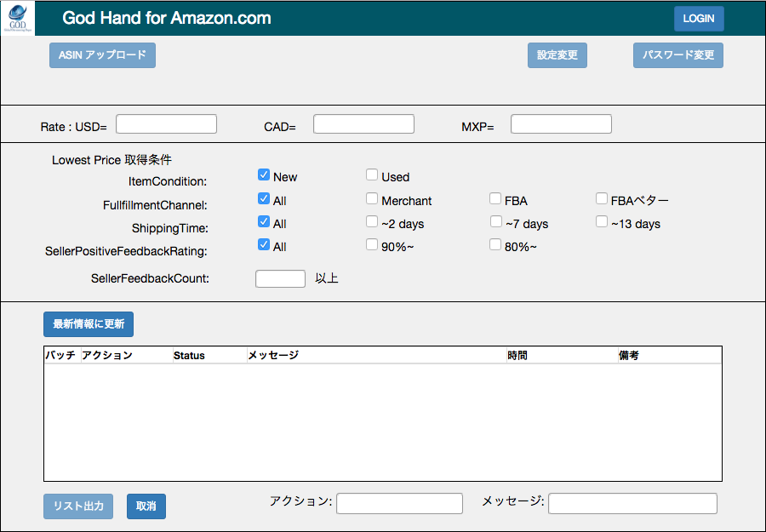Check the Used item condition checkbox
766x532 pixels.
coord(372,174)
